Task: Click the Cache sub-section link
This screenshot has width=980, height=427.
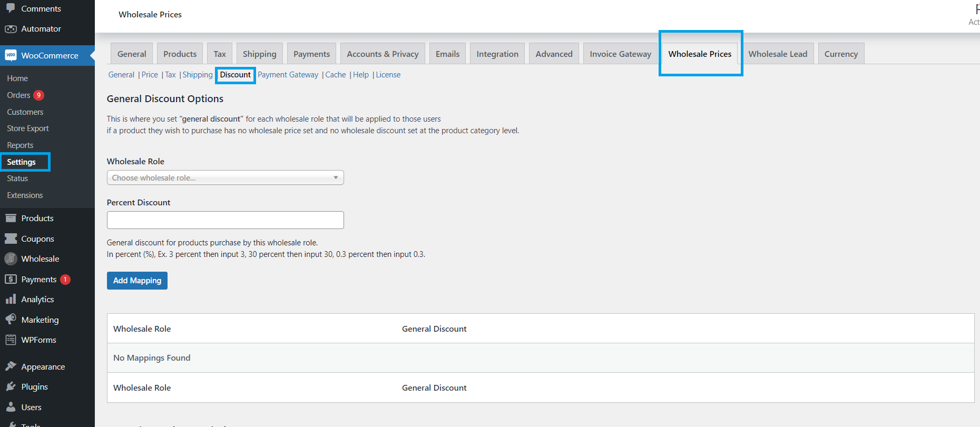Action: [336, 75]
